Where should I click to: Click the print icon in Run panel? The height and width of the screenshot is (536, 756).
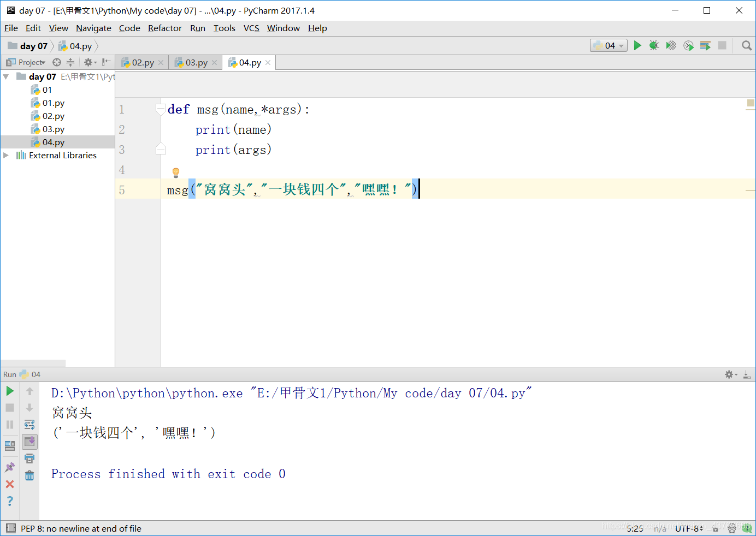29,458
